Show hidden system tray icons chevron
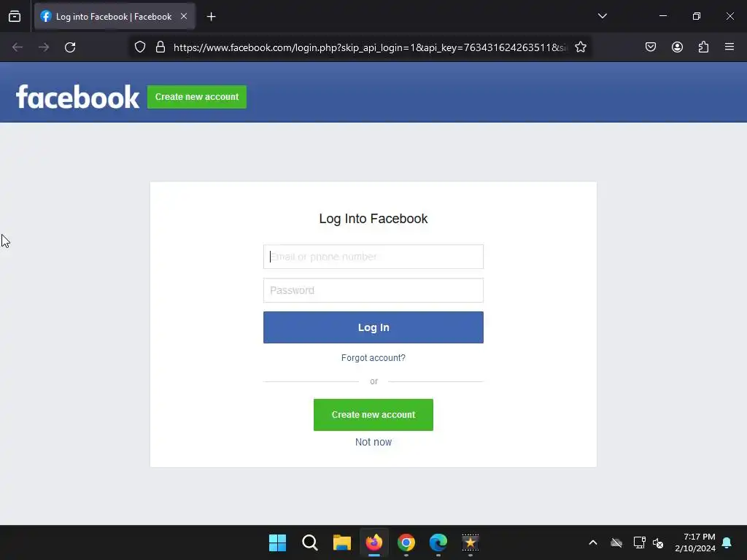 [592, 542]
